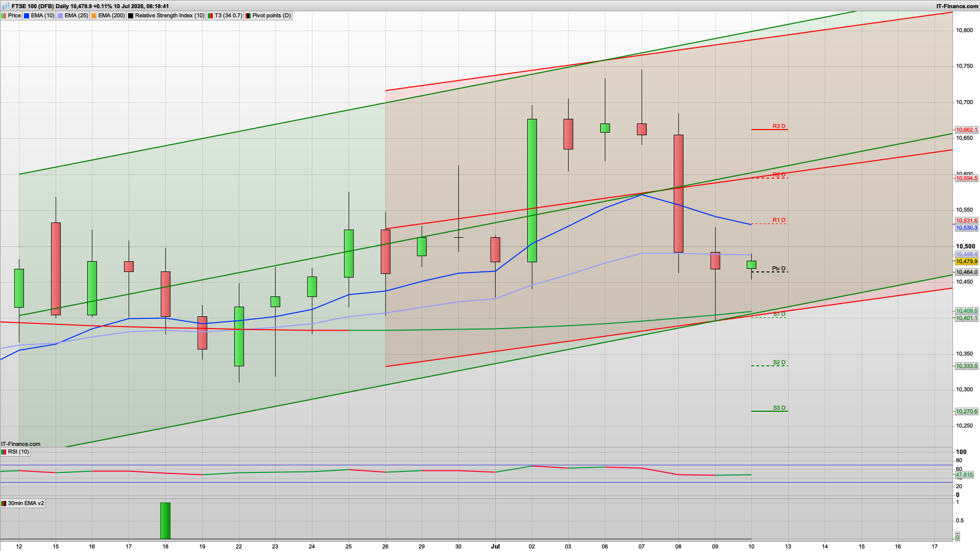
Task: Click the Pivot points legend swatch
Action: tap(248, 16)
